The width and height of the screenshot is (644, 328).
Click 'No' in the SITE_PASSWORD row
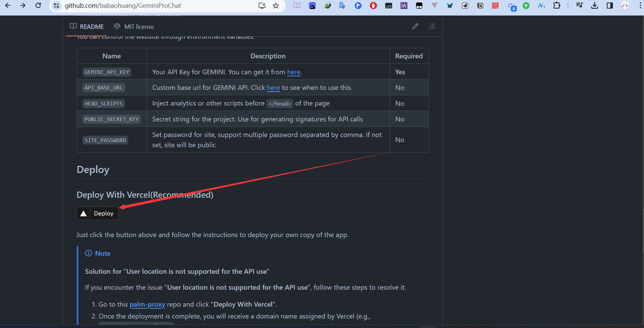(x=399, y=140)
